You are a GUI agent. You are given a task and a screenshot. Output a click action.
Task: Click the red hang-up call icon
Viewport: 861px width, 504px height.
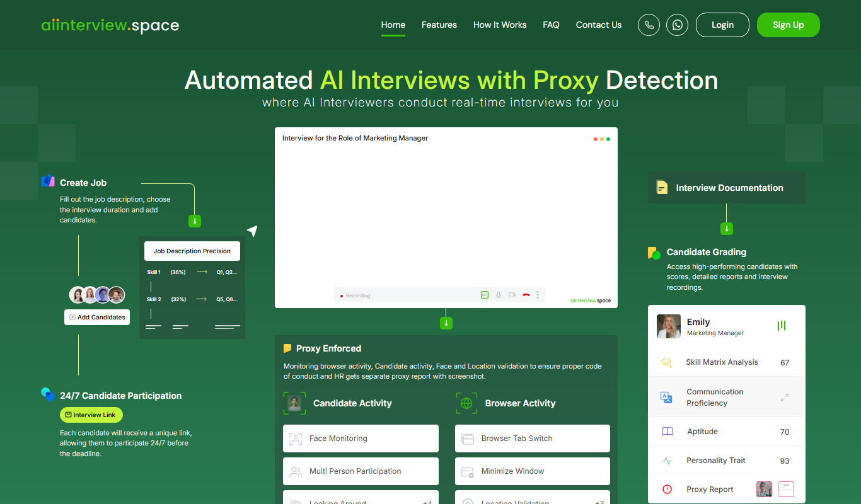coord(526,295)
